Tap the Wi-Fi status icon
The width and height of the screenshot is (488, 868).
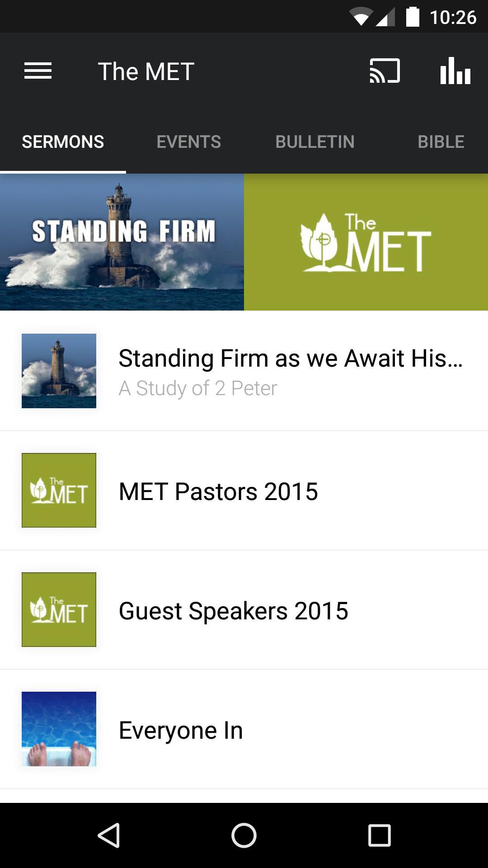coord(360,17)
